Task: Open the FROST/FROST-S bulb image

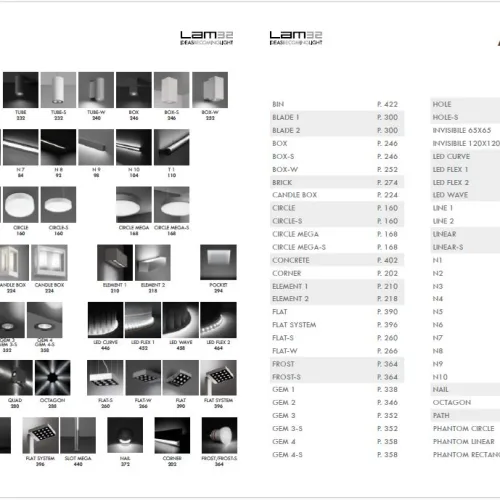Action: [x=219, y=435]
